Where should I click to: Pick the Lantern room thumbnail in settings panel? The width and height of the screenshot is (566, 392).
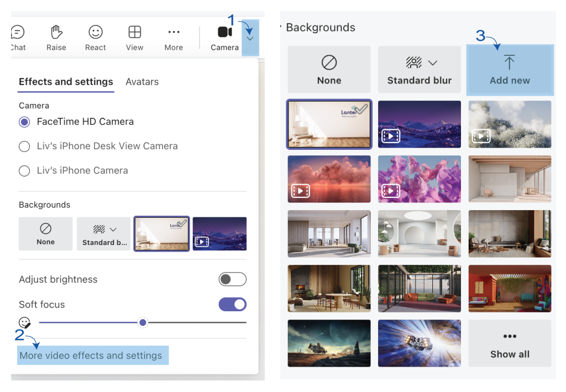[x=162, y=234]
